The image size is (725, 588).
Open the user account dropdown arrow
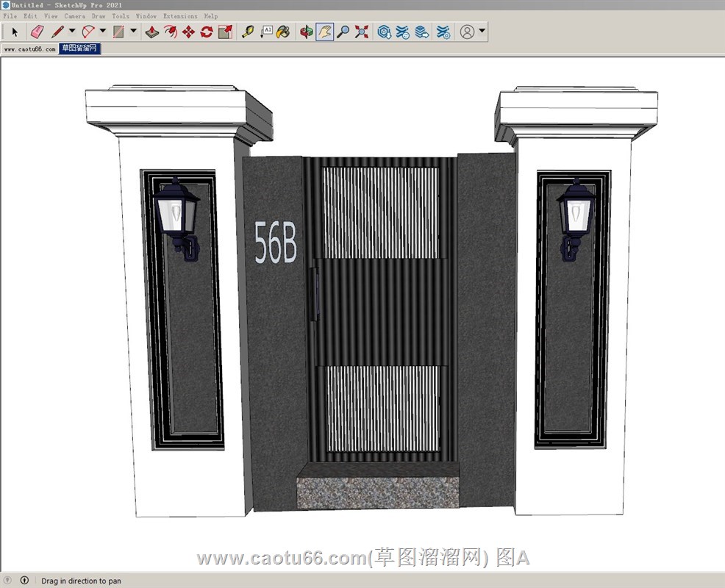(482, 31)
